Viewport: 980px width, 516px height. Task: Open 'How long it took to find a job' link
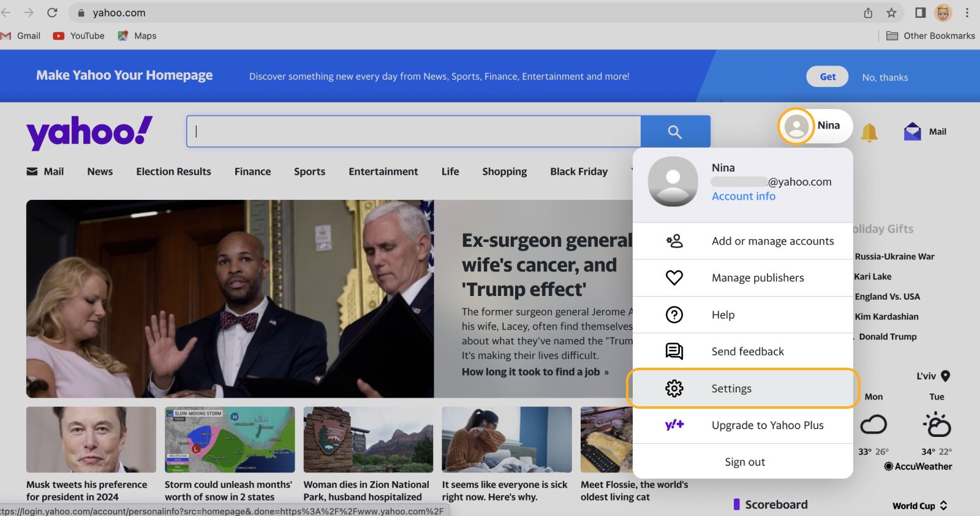tap(535, 371)
